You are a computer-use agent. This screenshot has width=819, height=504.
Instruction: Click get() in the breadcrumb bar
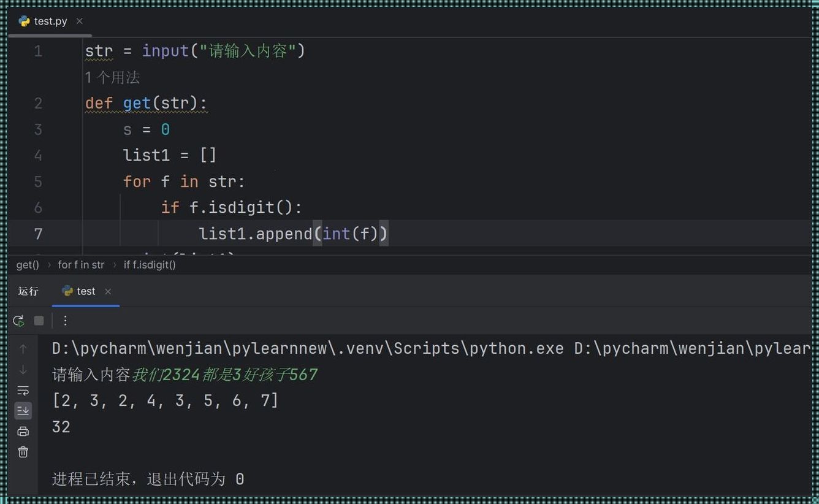(28, 265)
